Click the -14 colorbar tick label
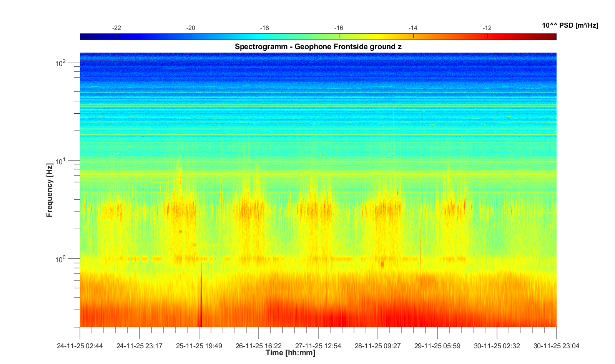 pyautogui.click(x=413, y=28)
